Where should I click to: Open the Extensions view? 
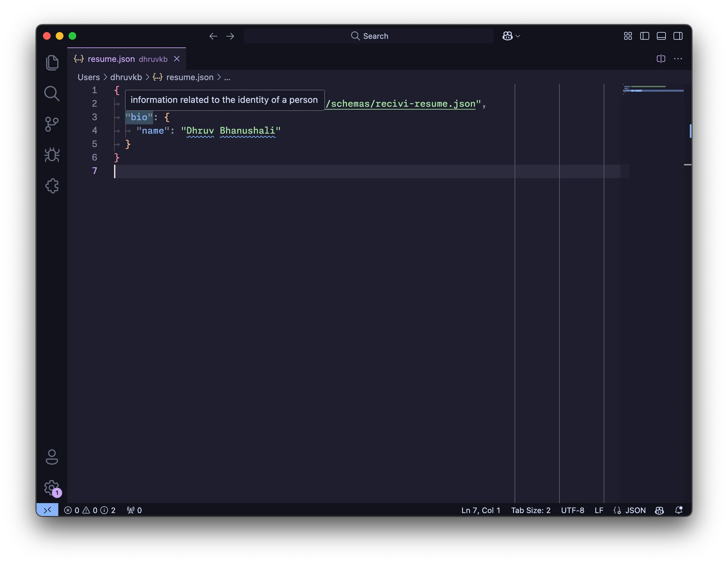(52, 186)
